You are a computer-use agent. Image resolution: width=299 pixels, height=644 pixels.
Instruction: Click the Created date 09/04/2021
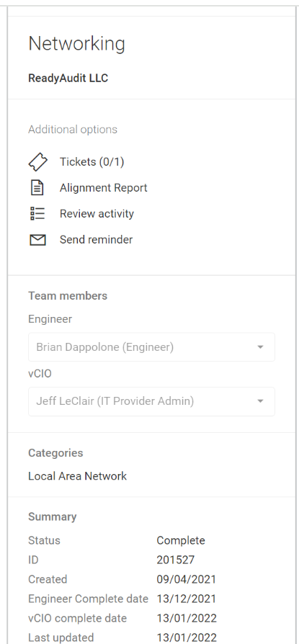tap(186, 579)
